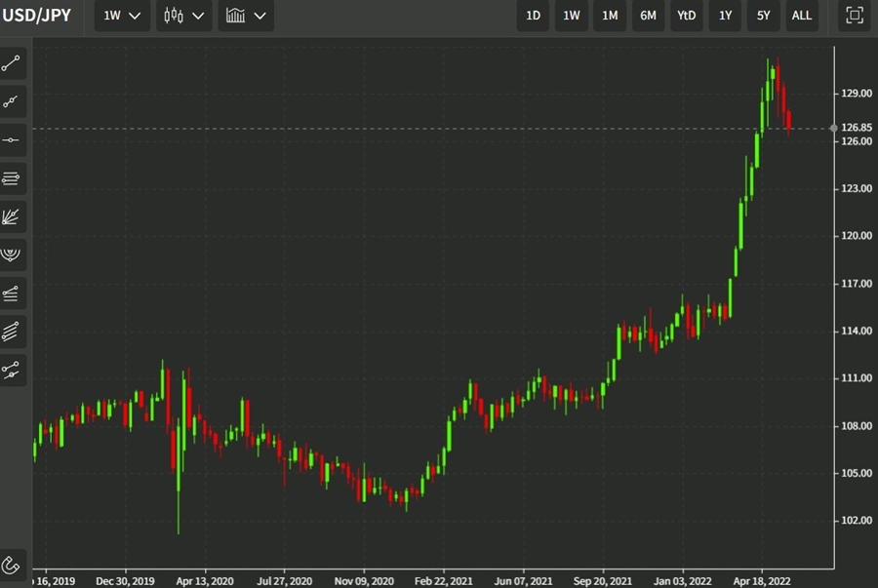Click the 117.00 price axis label

[857, 284]
